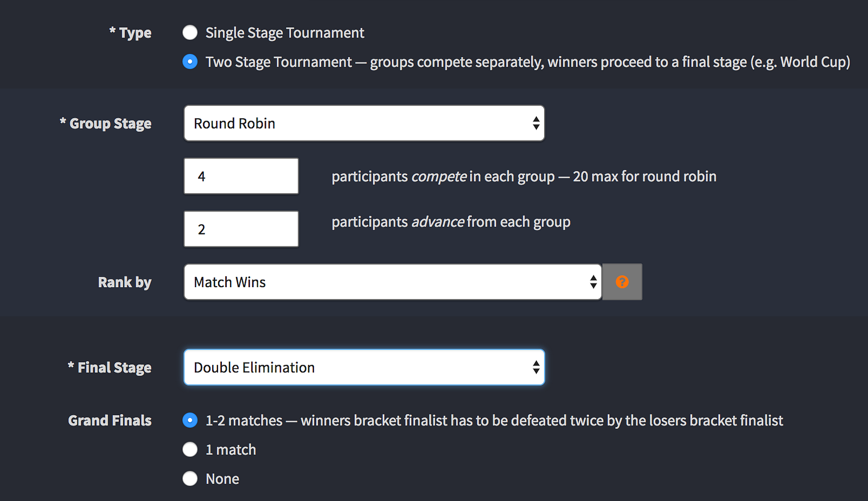Click the "Group Stage" field label
This screenshot has height=501, width=868.
pyautogui.click(x=110, y=124)
